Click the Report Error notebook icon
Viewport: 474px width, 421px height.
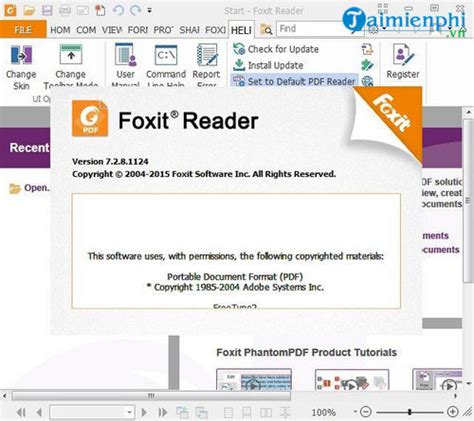click(x=207, y=55)
